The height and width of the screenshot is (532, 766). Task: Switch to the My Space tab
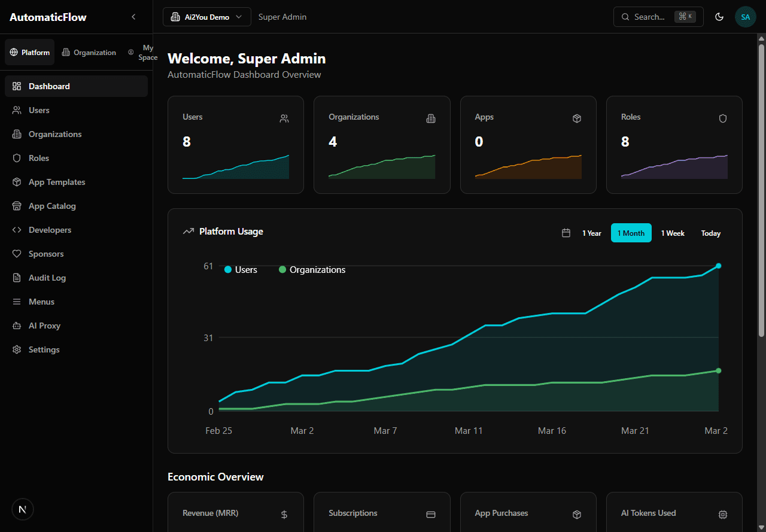click(x=143, y=52)
